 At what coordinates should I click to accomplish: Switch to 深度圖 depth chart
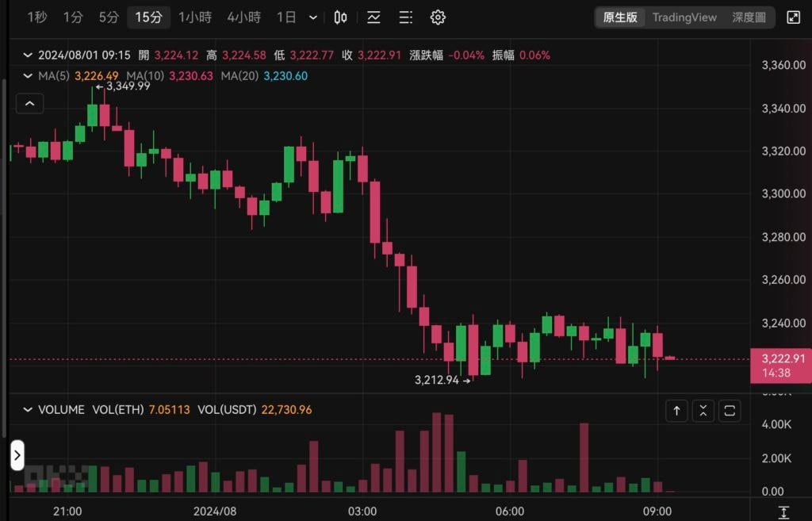749,17
